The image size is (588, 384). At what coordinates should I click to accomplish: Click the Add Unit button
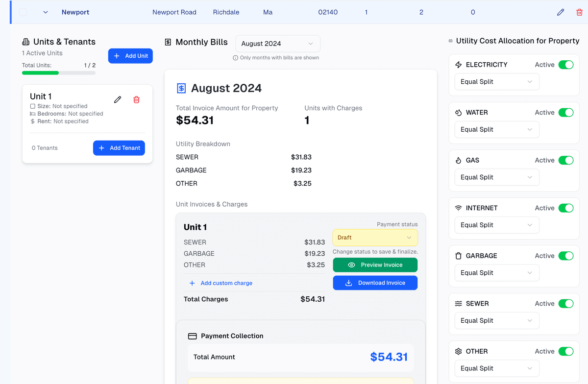[130, 56]
